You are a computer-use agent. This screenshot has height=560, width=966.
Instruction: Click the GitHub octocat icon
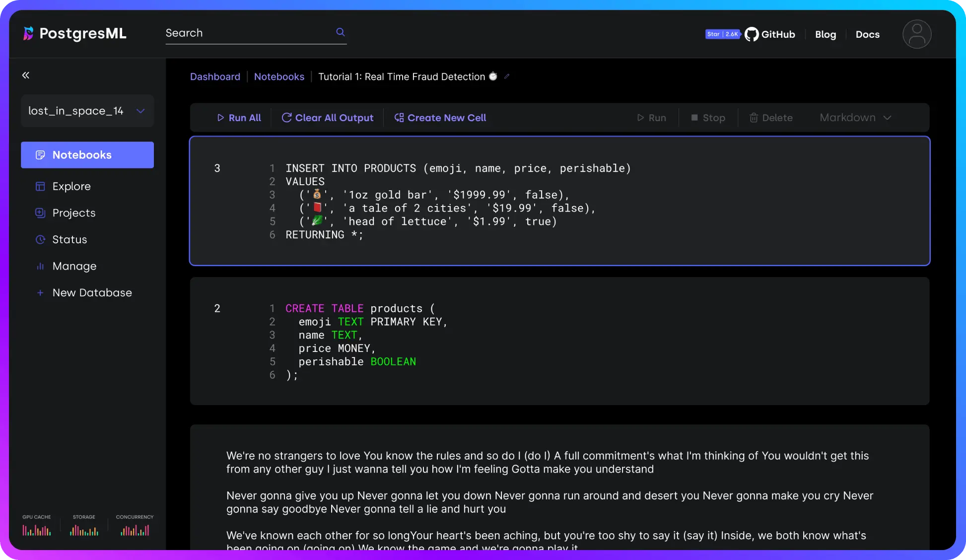coord(752,34)
